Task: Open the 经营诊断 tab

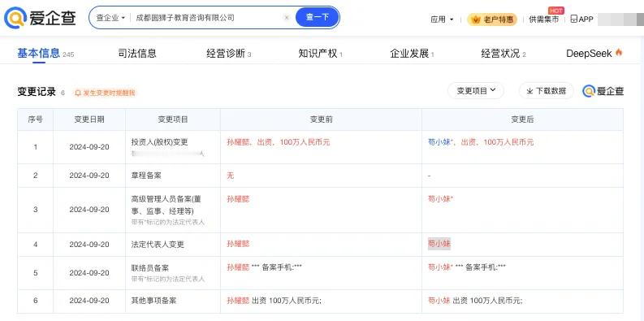Action: click(229, 54)
